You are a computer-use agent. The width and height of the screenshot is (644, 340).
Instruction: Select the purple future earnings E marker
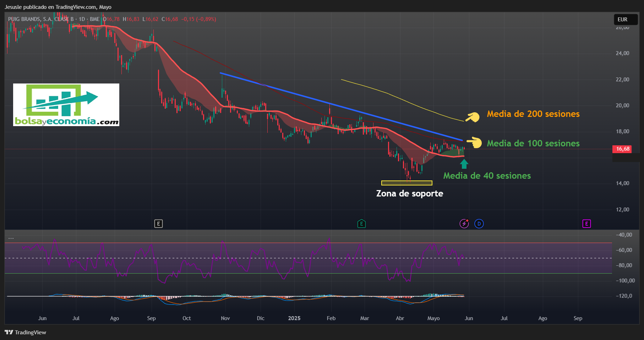[586, 224]
